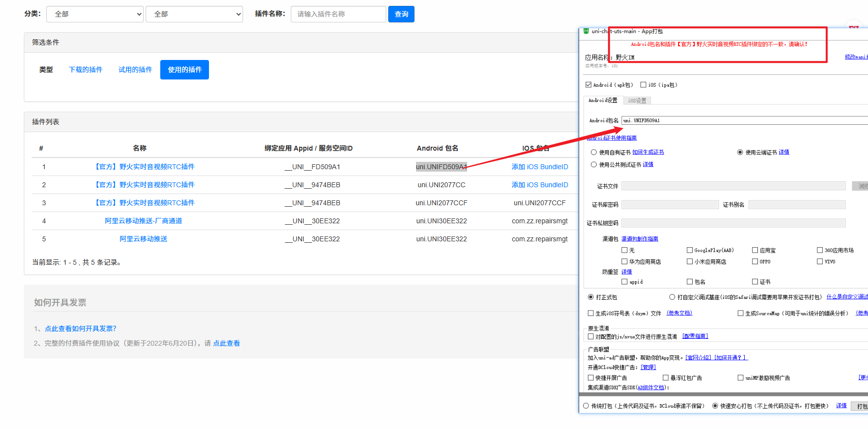Choose the 使用的插件 filter button

pyautogui.click(x=185, y=70)
